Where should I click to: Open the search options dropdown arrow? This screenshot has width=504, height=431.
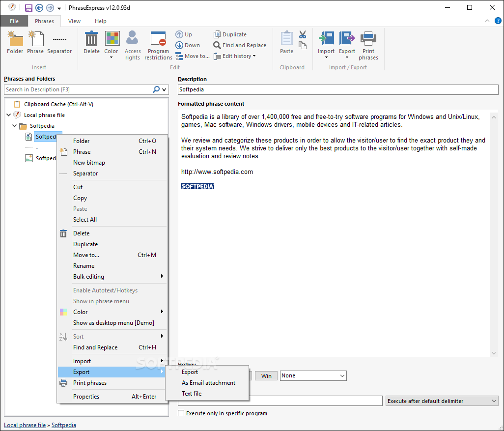[164, 90]
